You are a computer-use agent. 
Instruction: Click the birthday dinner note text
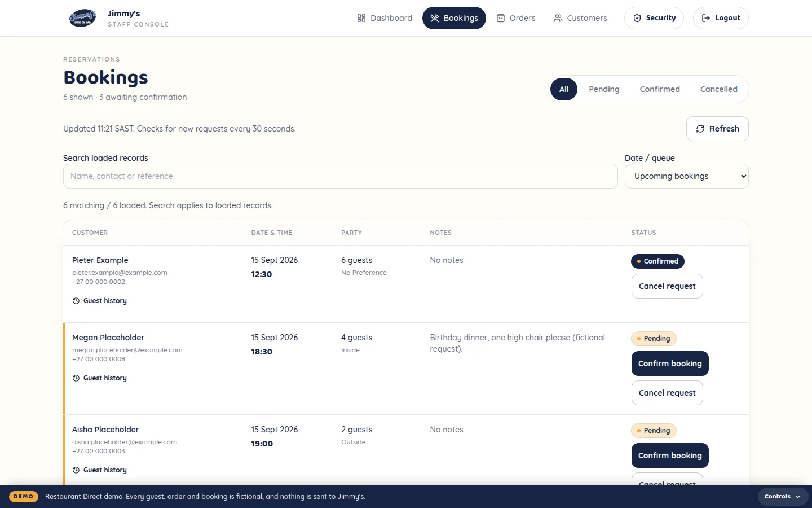click(517, 343)
